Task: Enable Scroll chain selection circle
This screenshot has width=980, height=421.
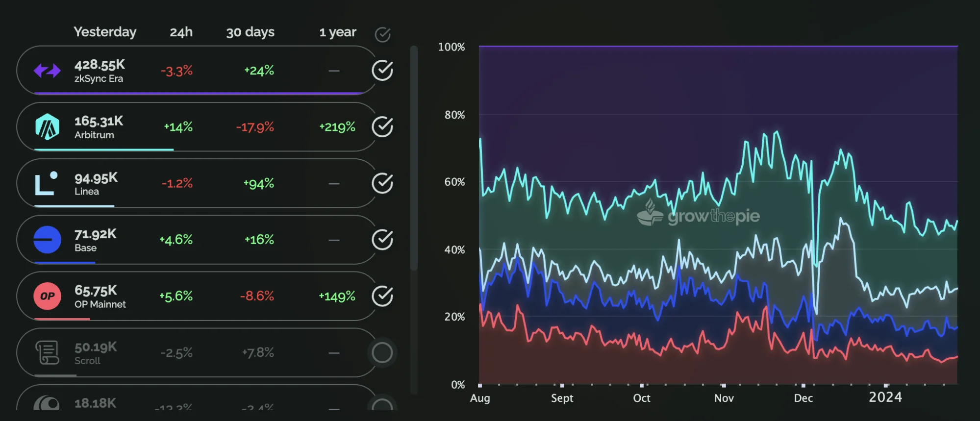Action: pyautogui.click(x=382, y=352)
